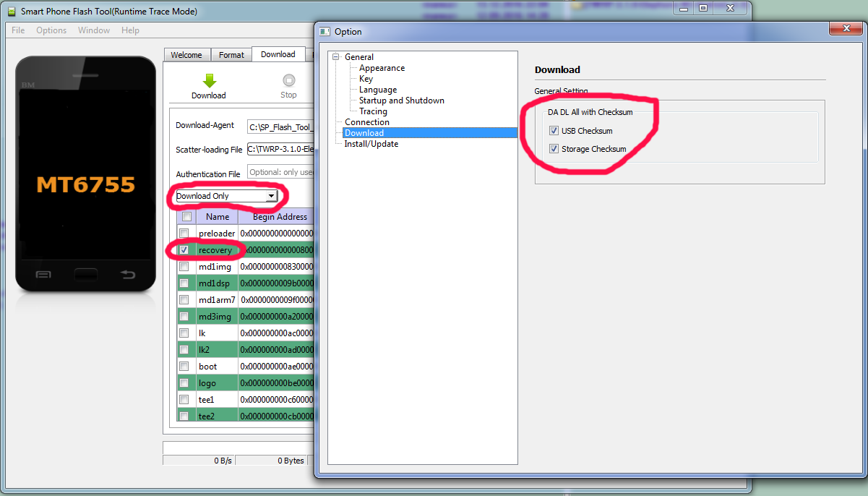Click the Smart Phone Flash Tool app icon

(11, 12)
